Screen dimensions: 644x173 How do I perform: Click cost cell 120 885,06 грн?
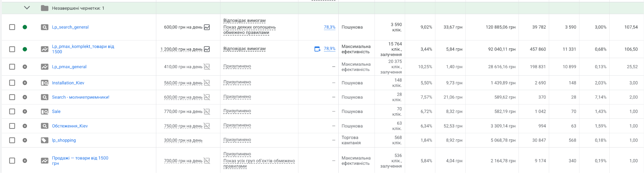pos(501,27)
